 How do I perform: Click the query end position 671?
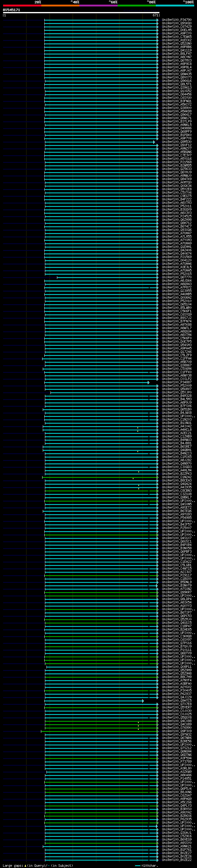[155, 15]
